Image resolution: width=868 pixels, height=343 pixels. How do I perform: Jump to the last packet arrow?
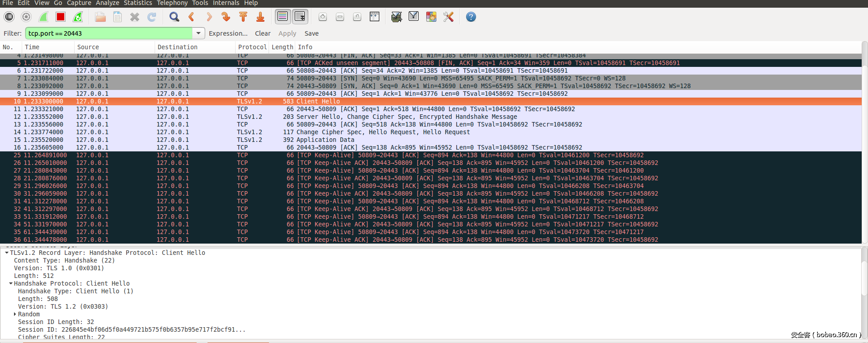(260, 17)
